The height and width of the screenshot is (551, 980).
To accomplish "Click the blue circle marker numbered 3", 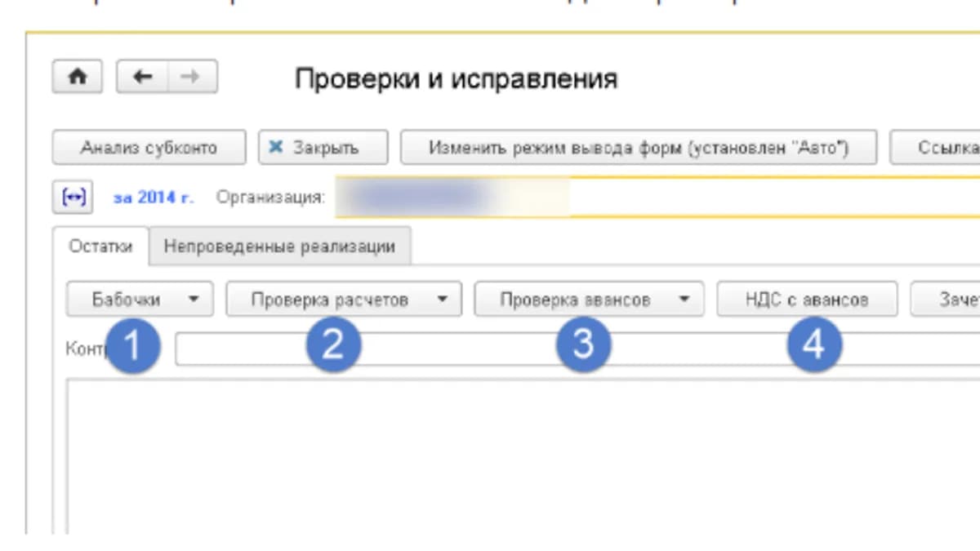I will 583,346.
